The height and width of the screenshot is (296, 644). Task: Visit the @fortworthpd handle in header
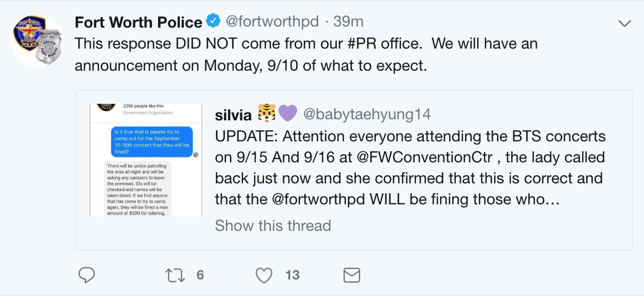pos(272,21)
